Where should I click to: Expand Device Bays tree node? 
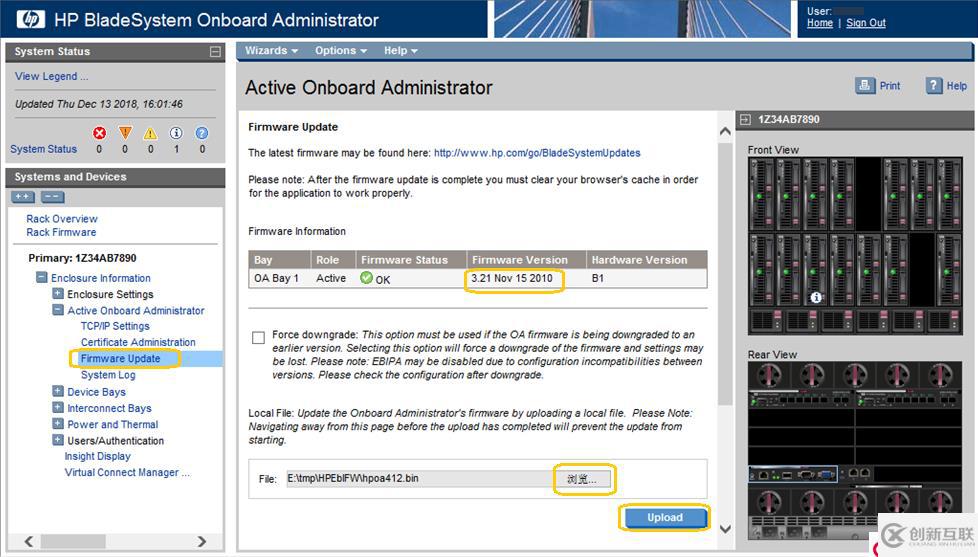click(x=57, y=391)
